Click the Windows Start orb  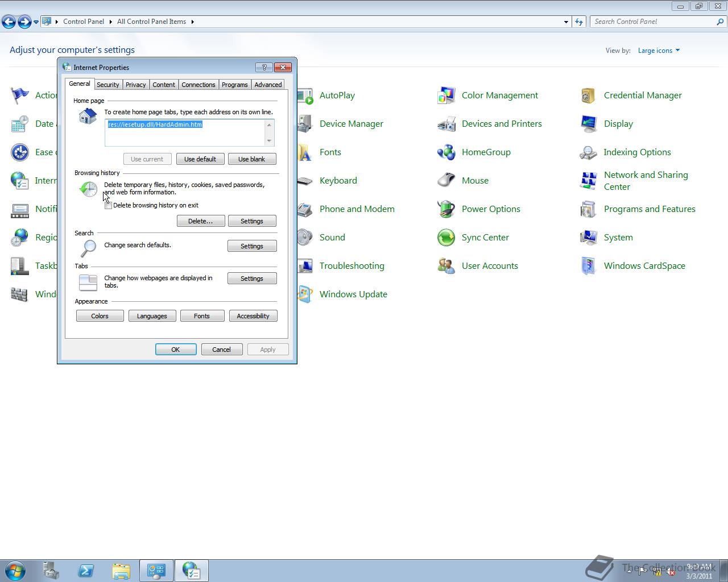pos(15,571)
